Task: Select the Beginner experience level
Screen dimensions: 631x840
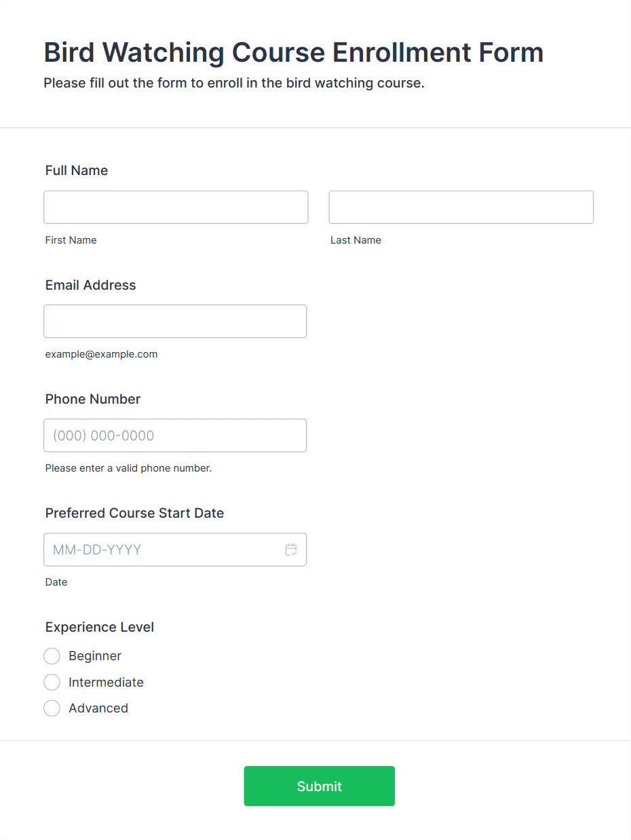Action: point(52,656)
